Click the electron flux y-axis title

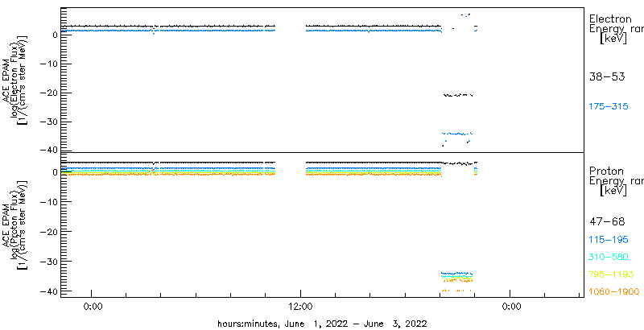[15, 79]
